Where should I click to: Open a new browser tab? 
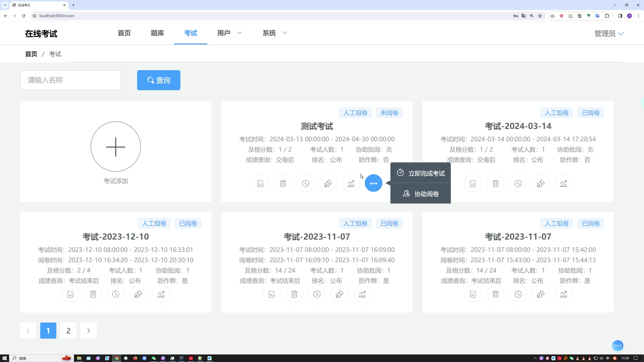(73, 5)
